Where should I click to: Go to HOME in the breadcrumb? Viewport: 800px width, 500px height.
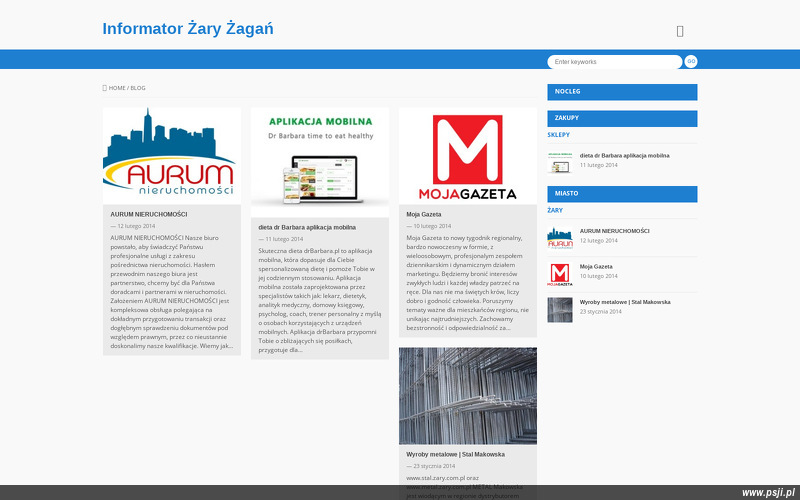point(117,88)
